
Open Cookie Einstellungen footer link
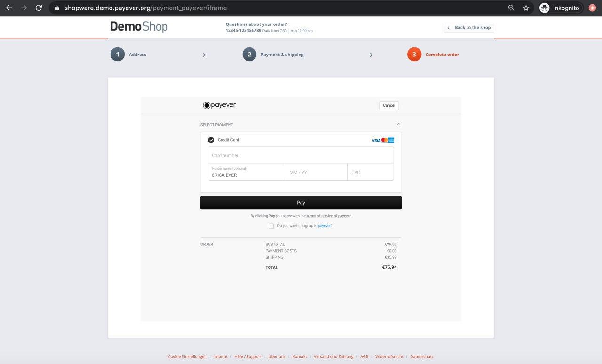187,356
